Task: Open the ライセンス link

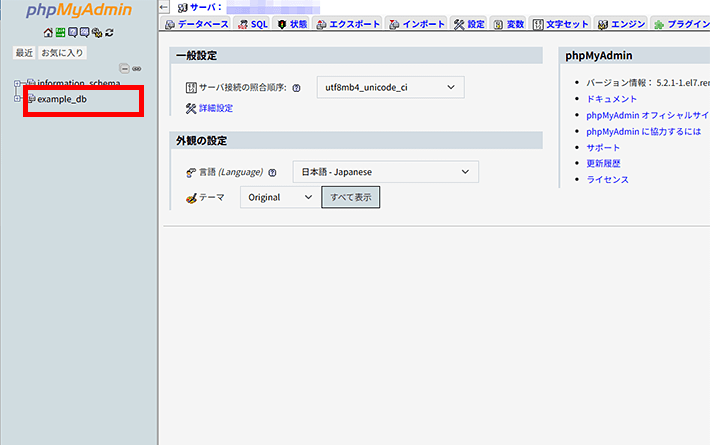Action: [607, 180]
